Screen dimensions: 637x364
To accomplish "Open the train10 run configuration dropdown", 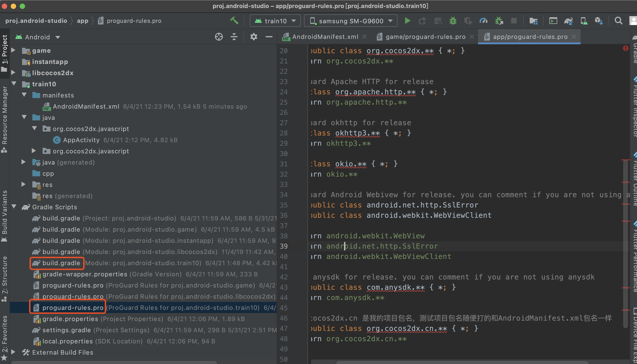I will (276, 21).
